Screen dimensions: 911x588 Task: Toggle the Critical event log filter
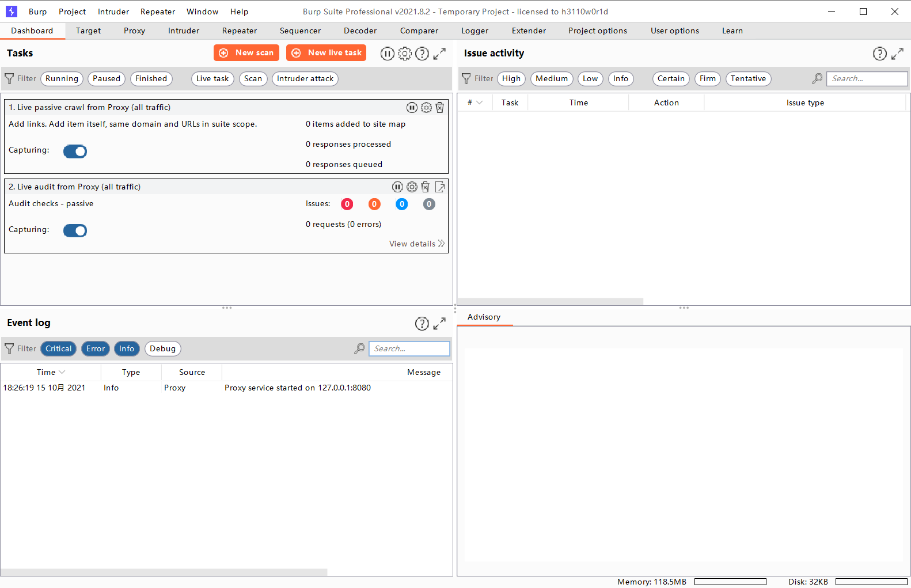click(x=59, y=348)
